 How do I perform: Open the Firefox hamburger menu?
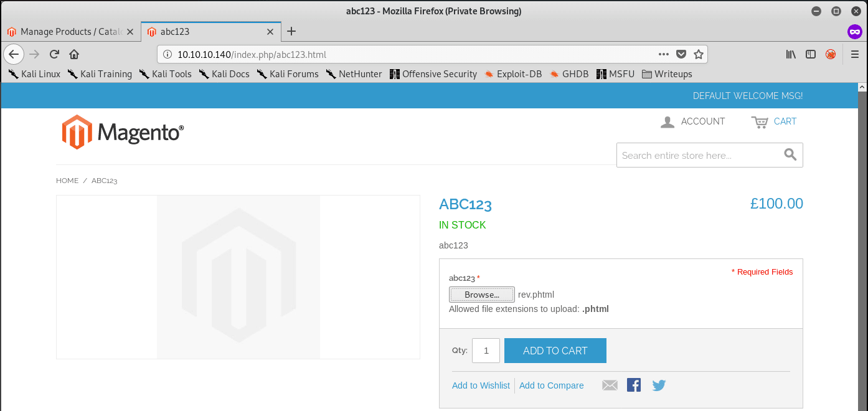855,54
